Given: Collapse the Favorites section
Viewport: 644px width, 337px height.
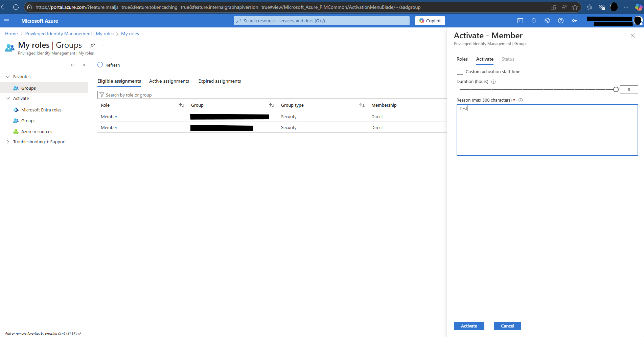Looking at the screenshot, I should 8,77.
